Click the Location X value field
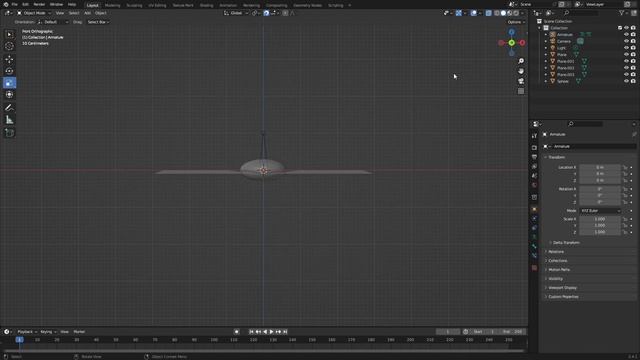Viewport: 640px width, 360px height. pos(600,167)
